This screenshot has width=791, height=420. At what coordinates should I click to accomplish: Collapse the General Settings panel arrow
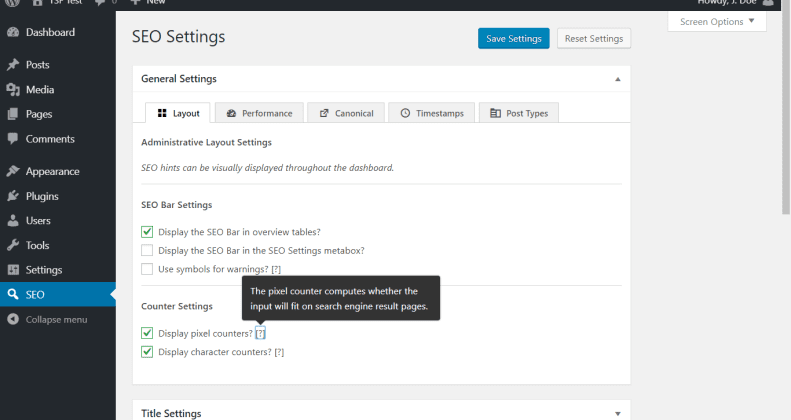click(617, 79)
